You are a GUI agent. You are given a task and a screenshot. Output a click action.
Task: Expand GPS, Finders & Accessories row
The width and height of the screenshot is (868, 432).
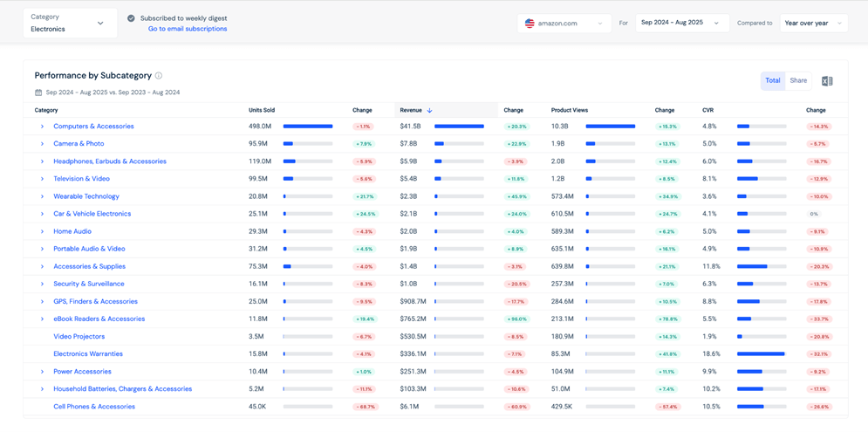42,302
